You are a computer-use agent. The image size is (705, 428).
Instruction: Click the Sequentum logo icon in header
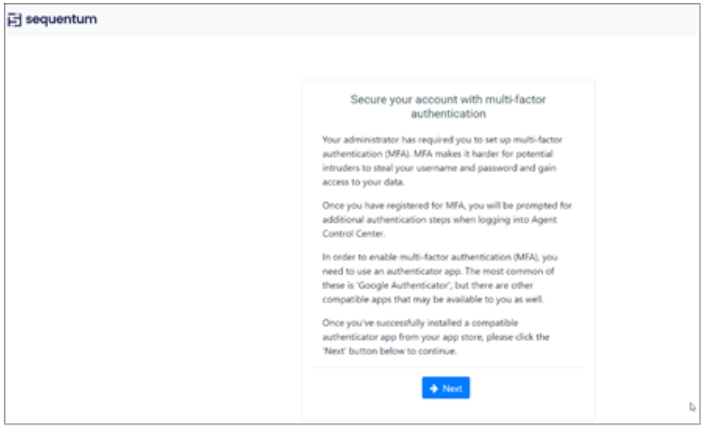point(15,19)
